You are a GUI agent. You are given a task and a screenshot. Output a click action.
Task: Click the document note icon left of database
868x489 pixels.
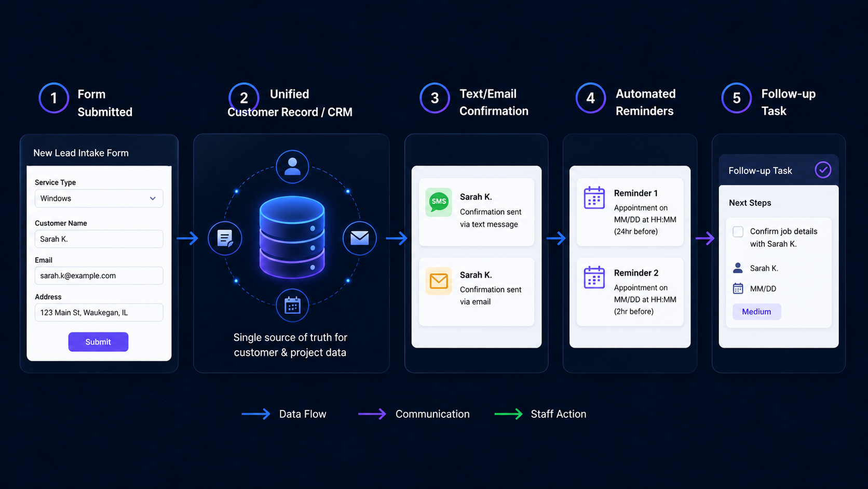225,239
